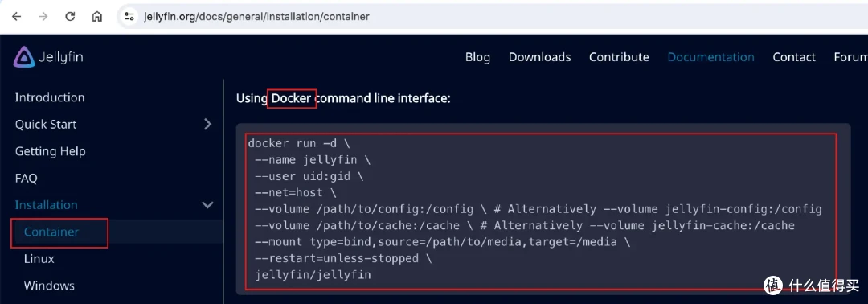Click the 'Using Docker command line interface:' heading
This screenshot has width=868, height=304.
[x=343, y=99]
